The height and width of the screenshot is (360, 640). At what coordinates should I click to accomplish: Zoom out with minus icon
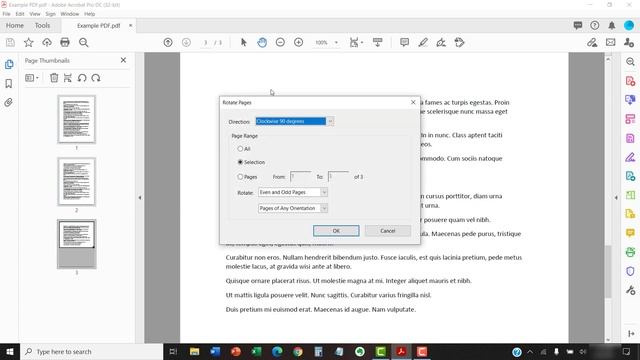click(x=280, y=42)
